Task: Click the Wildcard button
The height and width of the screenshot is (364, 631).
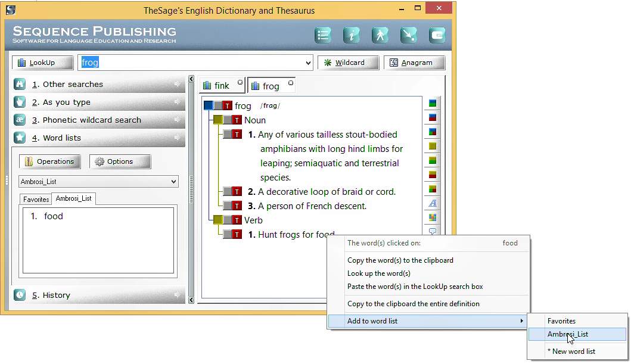Action: (348, 63)
